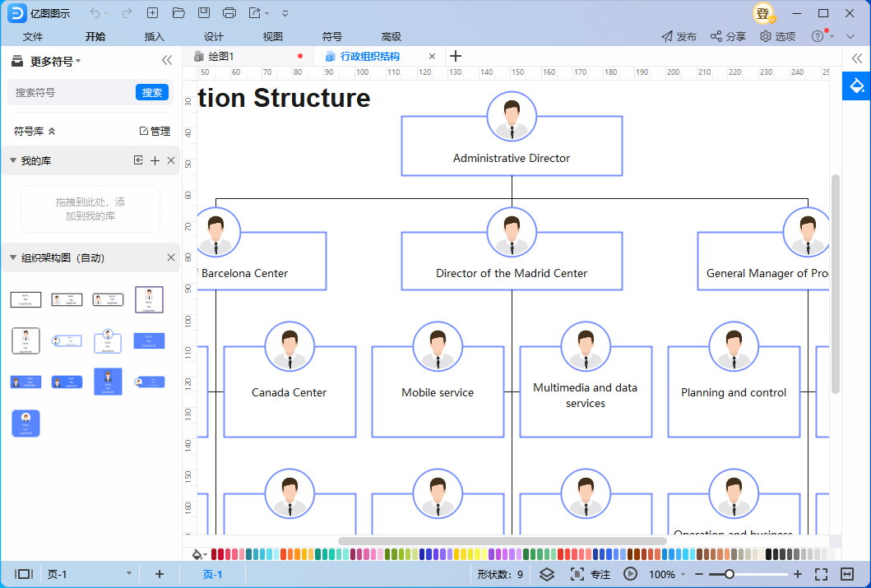The height and width of the screenshot is (588, 871).
Task: Expand the right side panel chevrons
Action: click(x=856, y=58)
